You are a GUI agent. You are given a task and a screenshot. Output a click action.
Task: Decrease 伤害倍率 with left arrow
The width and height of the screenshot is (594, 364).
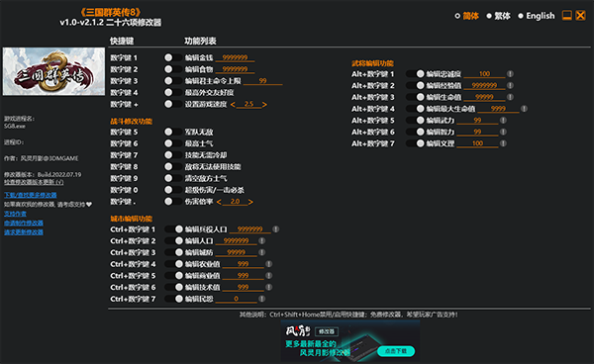219,202
